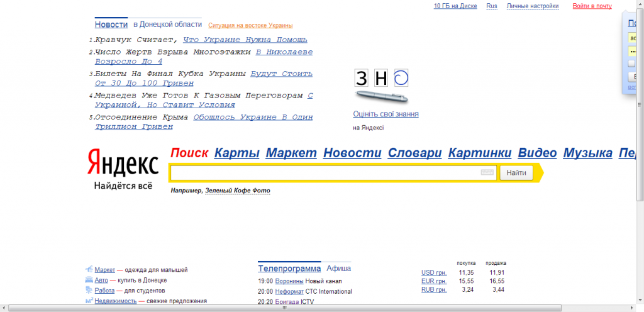Switch to в Донецкой области news tab

click(x=167, y=25)
